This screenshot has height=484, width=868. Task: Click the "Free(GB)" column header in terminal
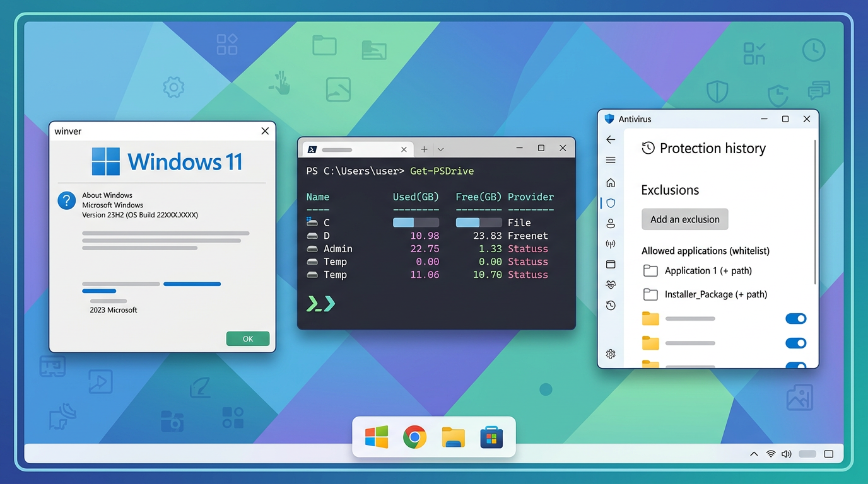pyautogui.click(x=479, y=197)
